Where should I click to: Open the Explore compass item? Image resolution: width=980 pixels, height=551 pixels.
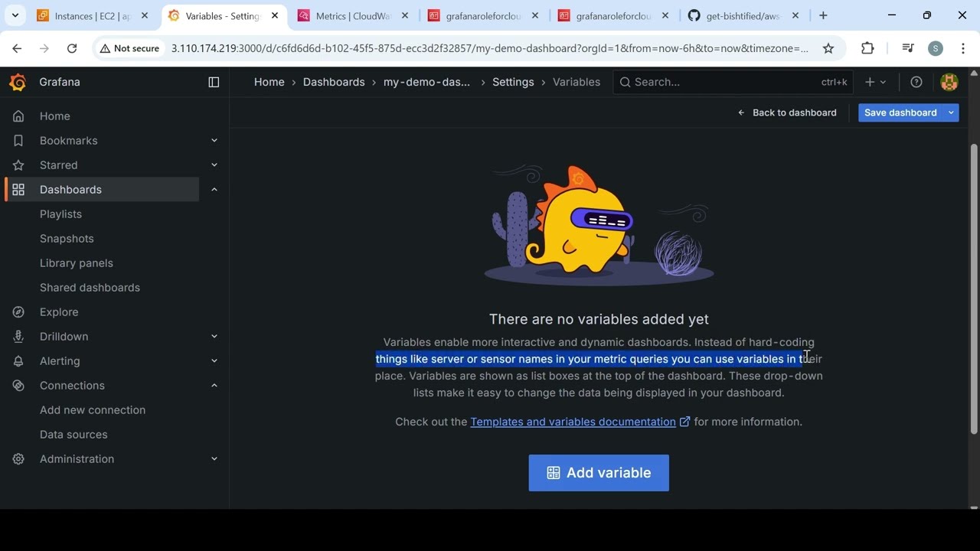click(x=59, y=312)
